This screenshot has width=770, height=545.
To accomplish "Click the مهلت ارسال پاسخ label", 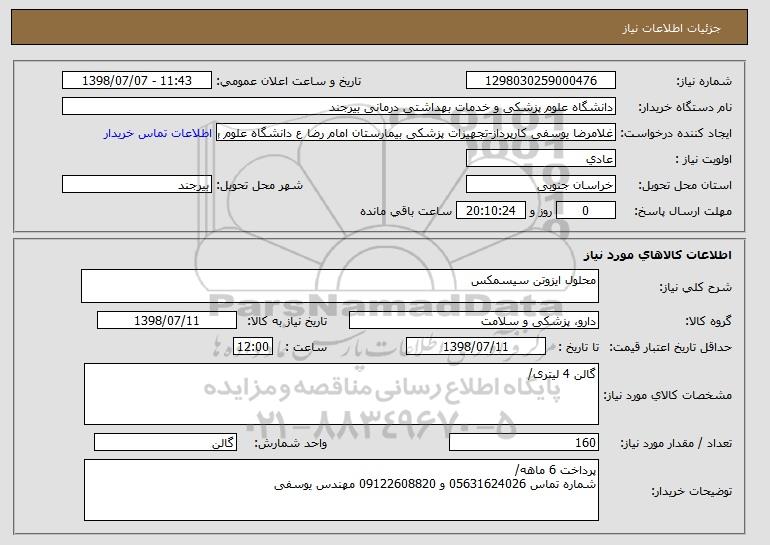I will (x=684, y=211).
